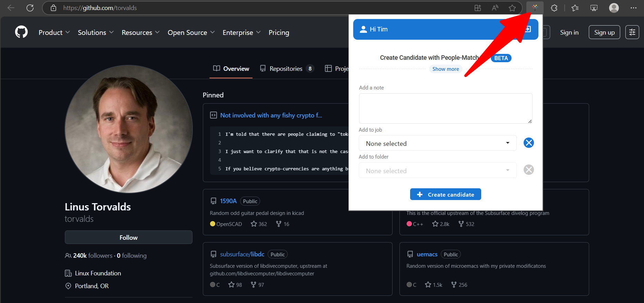Clear the Add to job selection
Screen dimensions: 644x303
pyautogui.click(x=529, y=143)
